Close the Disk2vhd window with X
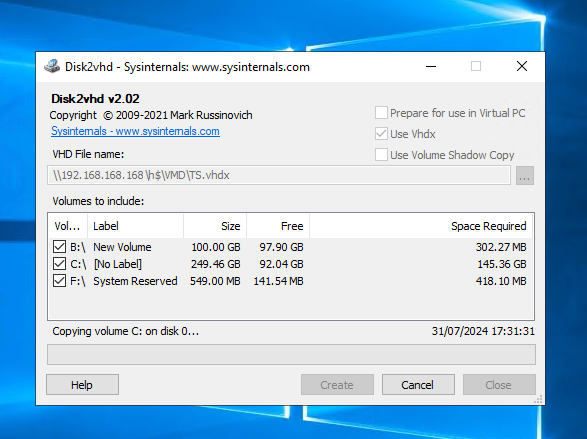Screen dimensions: 587x439 click(x=521, y=67)
